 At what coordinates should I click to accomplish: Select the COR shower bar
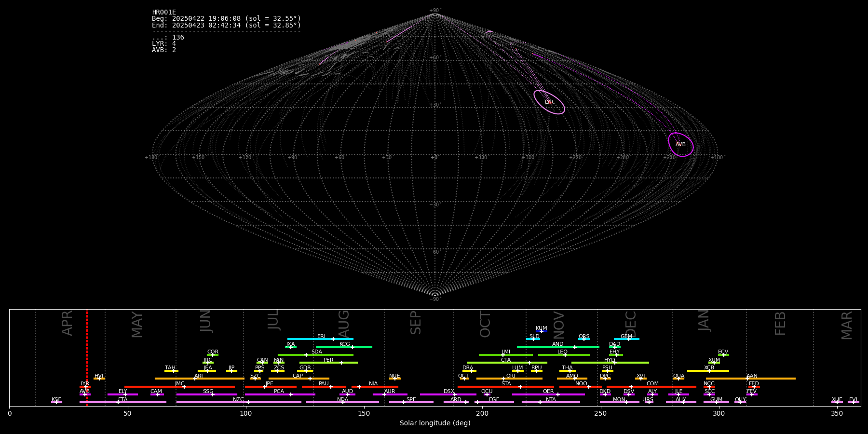tap(213, 355)
